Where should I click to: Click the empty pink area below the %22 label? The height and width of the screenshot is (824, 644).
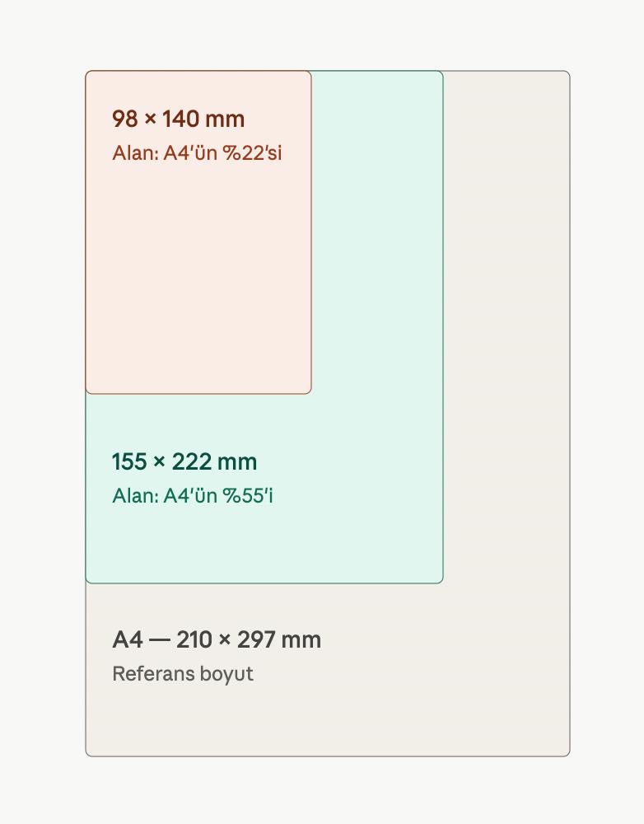tap(198, 279)
